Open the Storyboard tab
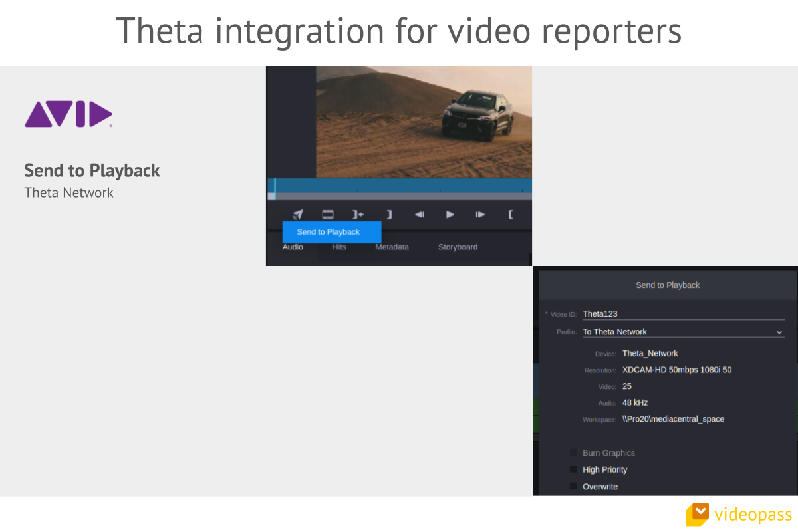 pyautogui.click(x=458, y=247)
